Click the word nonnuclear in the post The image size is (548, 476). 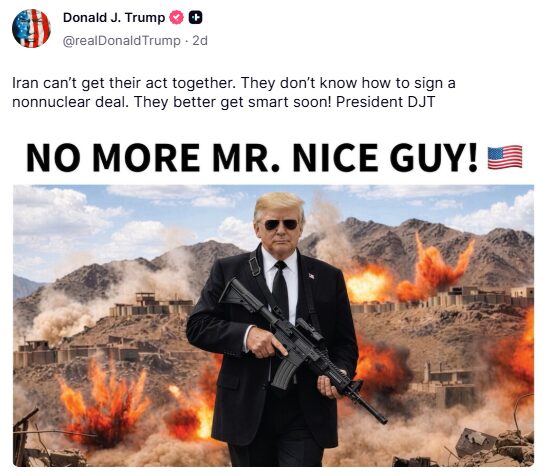[51, 102]
